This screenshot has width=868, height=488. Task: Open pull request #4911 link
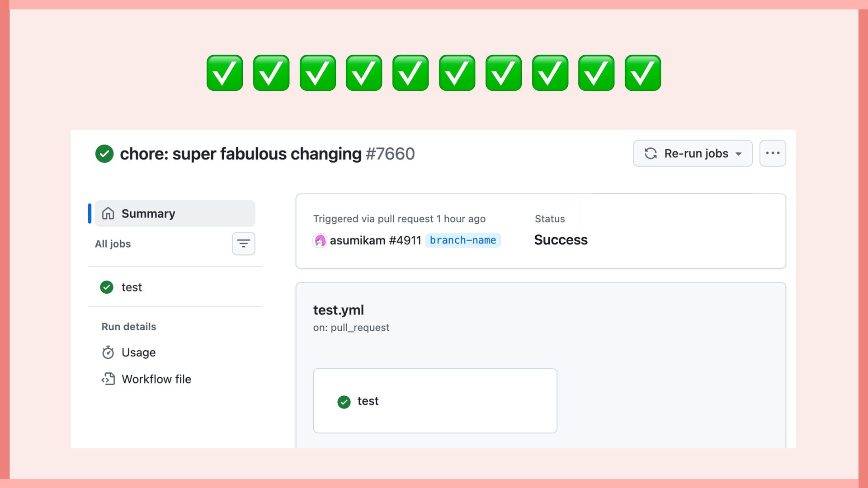point(405,240)
